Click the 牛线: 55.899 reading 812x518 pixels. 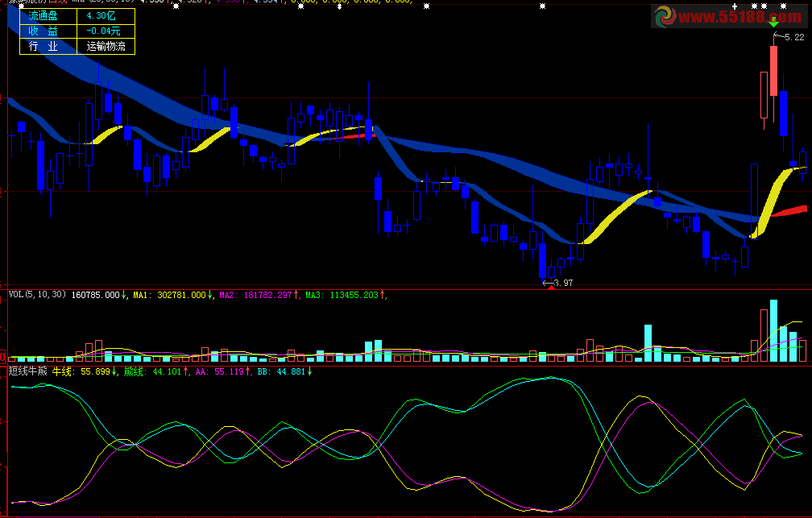pos(81,371)
